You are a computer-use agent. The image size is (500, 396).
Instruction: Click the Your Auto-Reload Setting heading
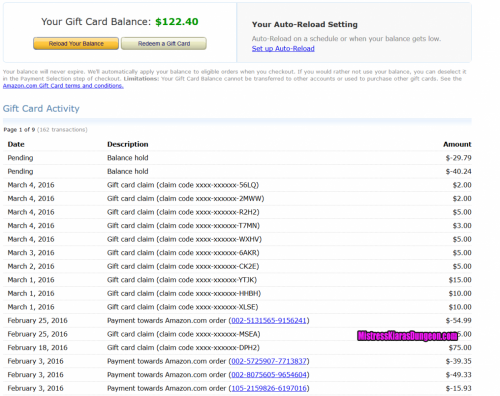(x=305, y=25)
